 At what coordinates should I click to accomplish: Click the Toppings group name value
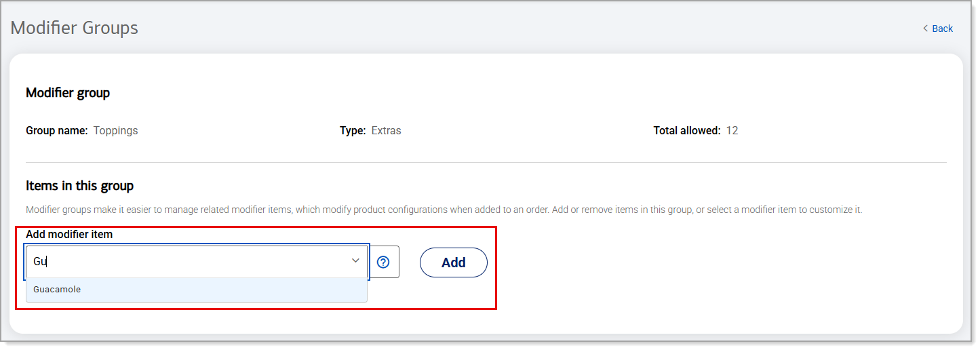click(115, 131)
